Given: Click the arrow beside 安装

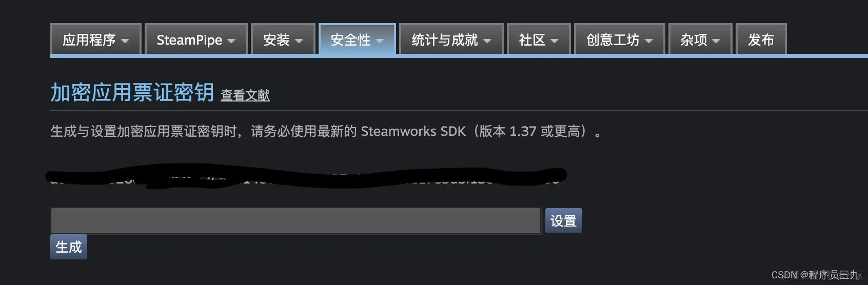Looking at the screenshot, I should click(x=299, y=40).
